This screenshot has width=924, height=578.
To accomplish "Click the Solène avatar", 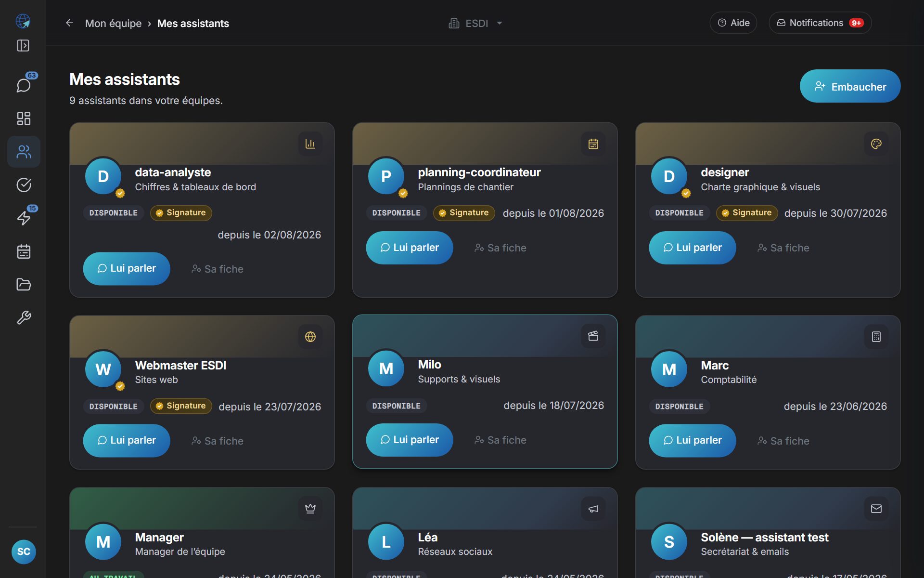I will point(669,542).
